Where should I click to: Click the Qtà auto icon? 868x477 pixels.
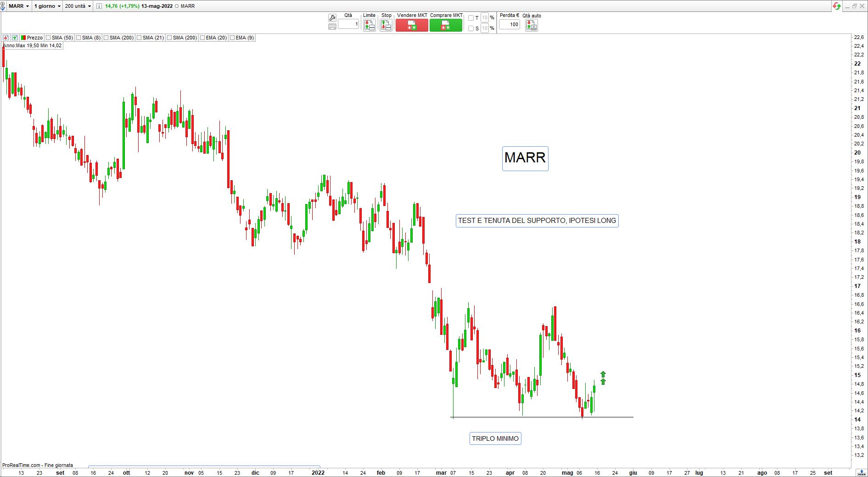pos(532,26)
